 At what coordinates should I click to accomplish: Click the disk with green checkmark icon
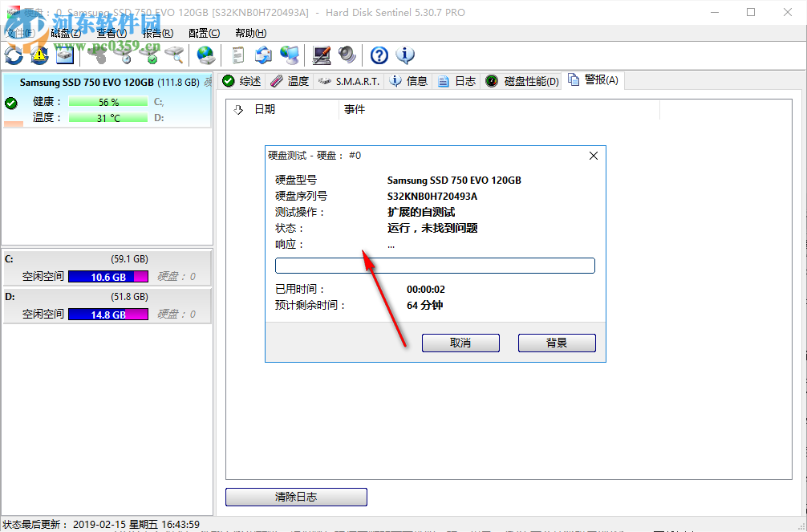coord(150,55)
